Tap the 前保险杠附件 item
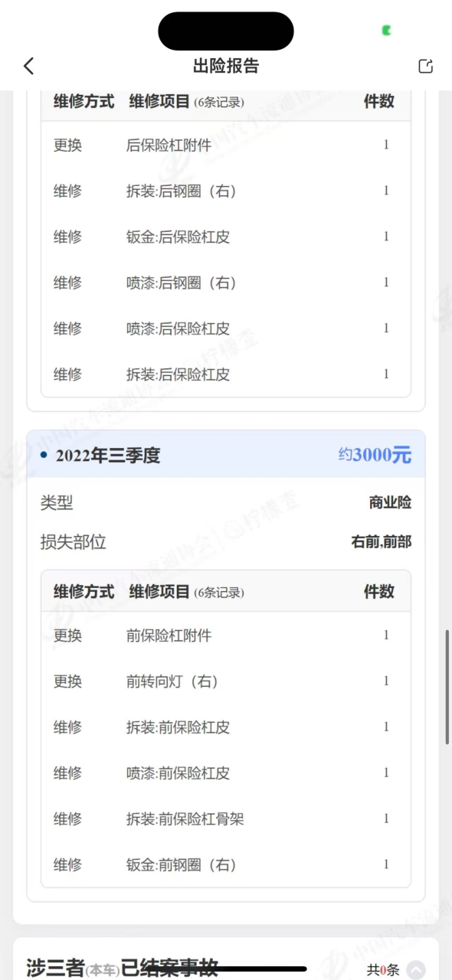 click(x=169, y=635)
